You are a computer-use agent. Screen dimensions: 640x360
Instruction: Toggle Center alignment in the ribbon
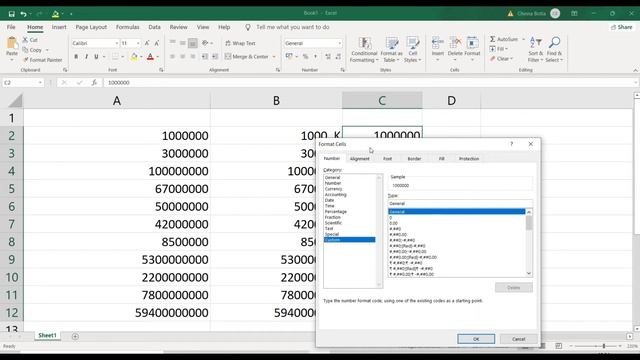(182, 57)
